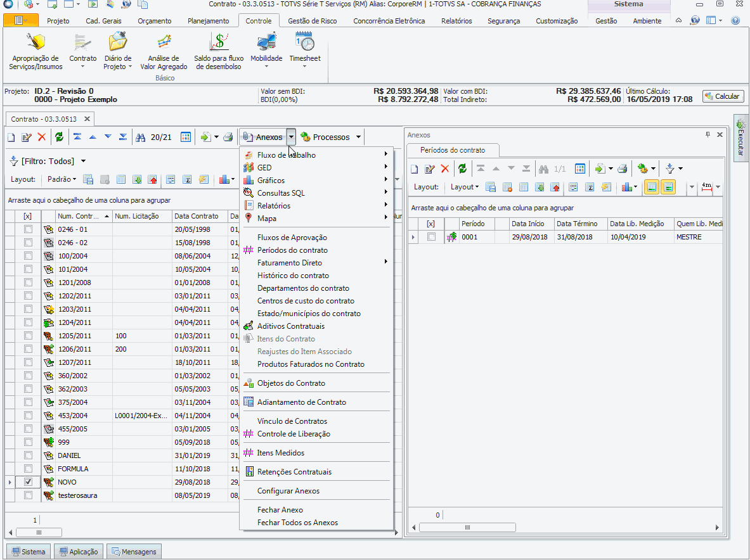Tick checkbox for period 0001
Viewport: 750px width, 560px height.
click(x=432, y=237)
